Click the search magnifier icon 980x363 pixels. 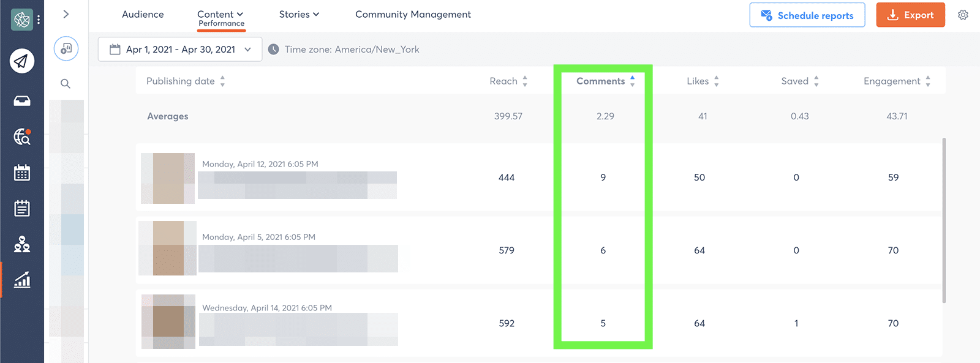coord(66,84)
